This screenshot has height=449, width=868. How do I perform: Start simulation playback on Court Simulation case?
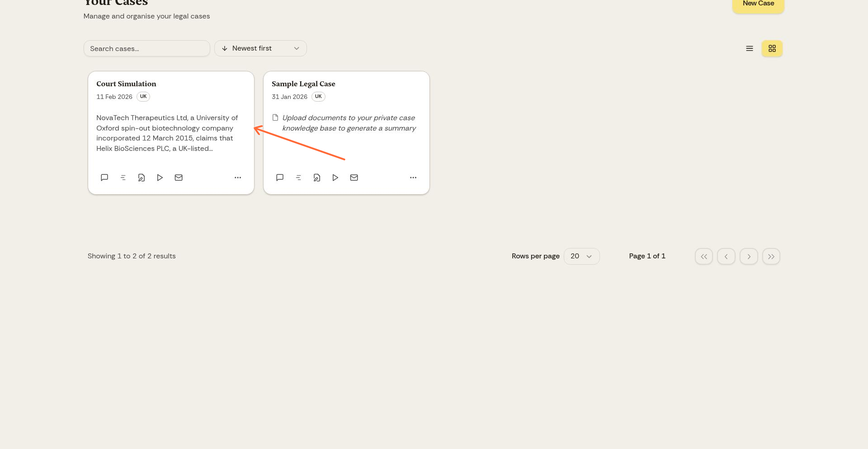point(160,178)
